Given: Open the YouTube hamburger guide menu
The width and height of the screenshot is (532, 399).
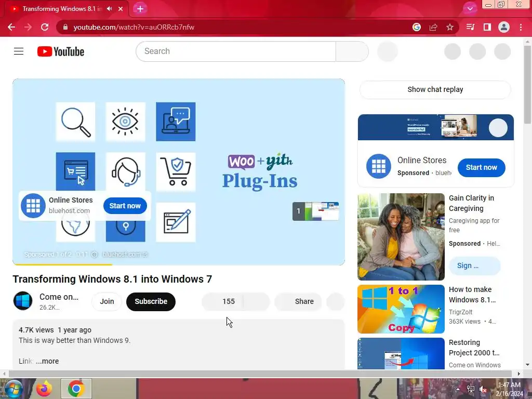Looking at the screenshot, I should pyautogui.click(x=19, y=51).
